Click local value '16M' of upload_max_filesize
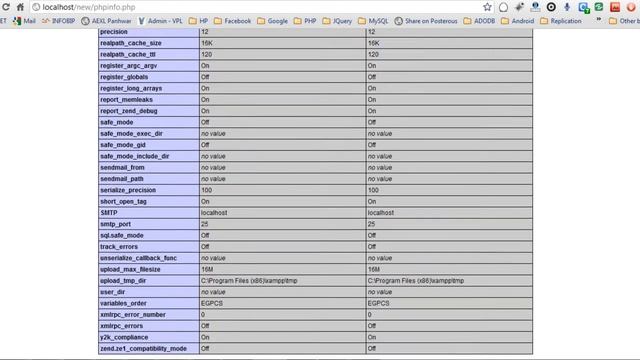 207,269
